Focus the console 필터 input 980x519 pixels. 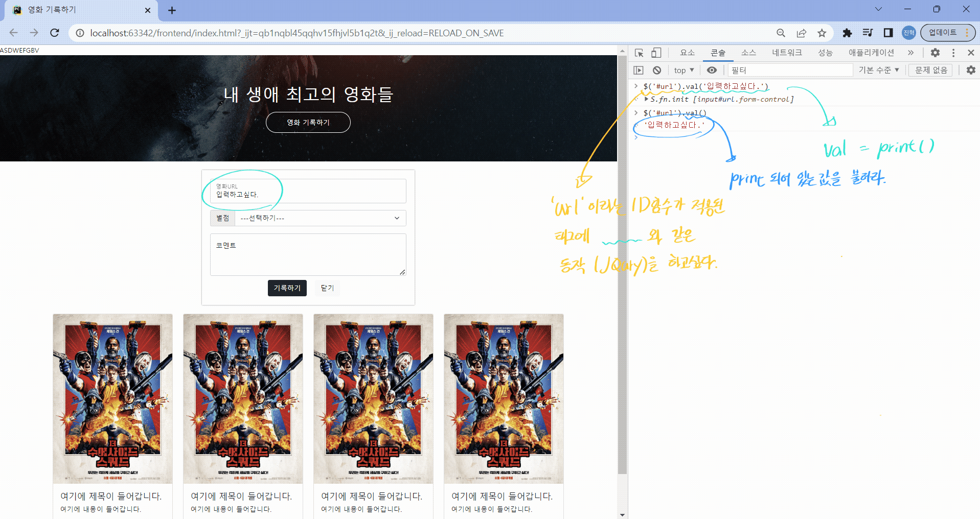tap(790, 70)
